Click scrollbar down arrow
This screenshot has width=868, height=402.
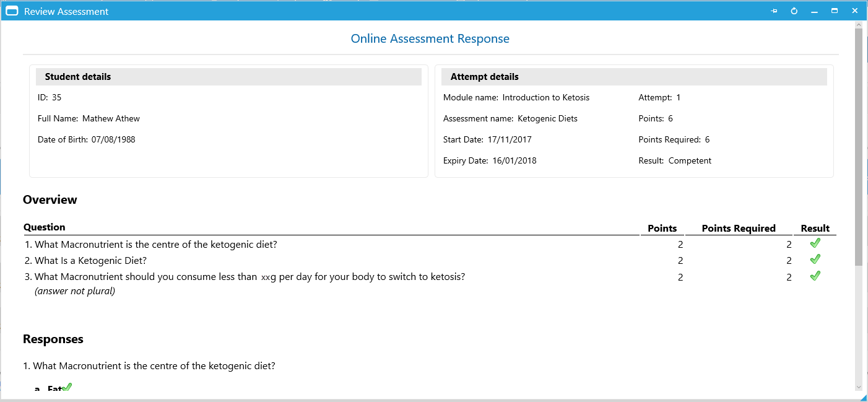coord(859,387)
